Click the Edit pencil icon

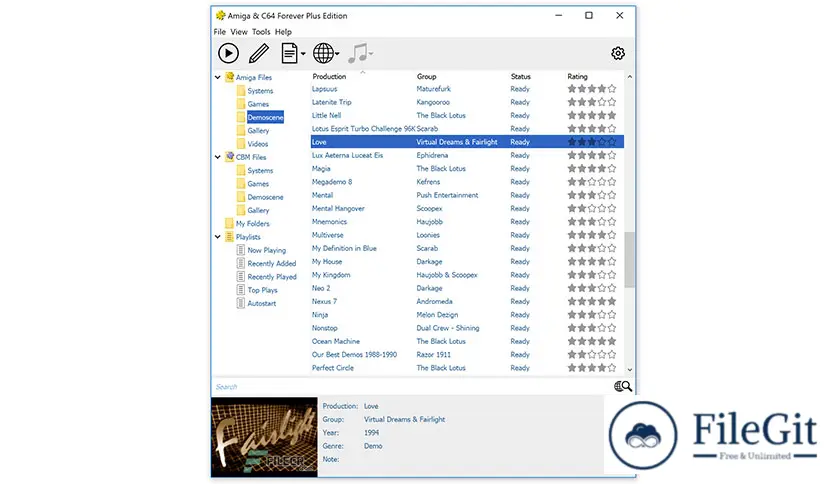coord(259,53)
